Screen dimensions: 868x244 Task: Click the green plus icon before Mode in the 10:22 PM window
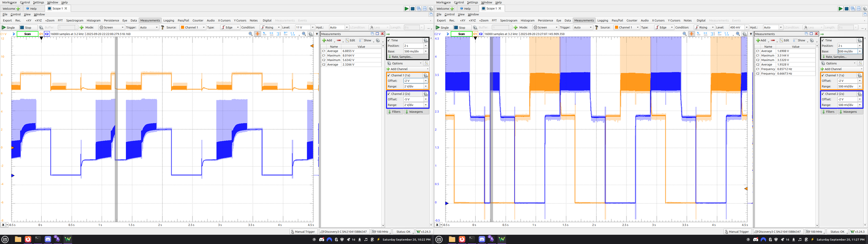tap(82, 27)
